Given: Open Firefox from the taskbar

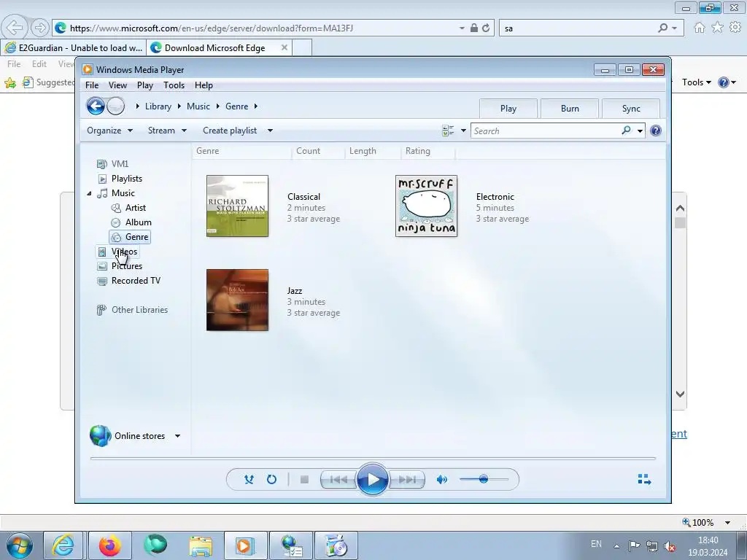Looking at the screenshot, I should click(x=109, y=545).
